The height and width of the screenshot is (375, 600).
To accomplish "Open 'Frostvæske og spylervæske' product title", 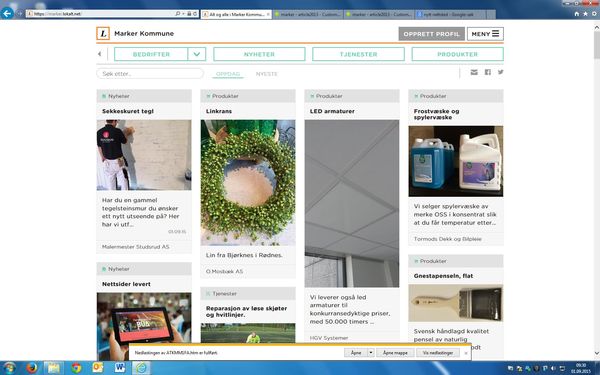I will (x=437, y=114).
